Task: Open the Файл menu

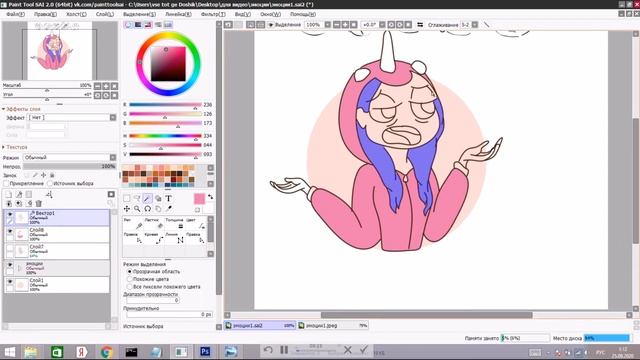Action: click(x=16, y=14)
